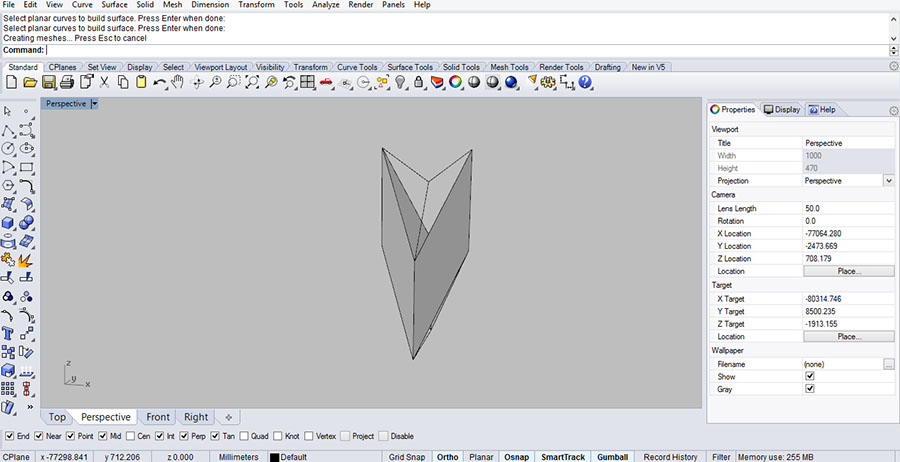Screen dimensions: 900x462
Task: Select the Rotate View tool
Action: pyautogui.click(x=197, y=82)
